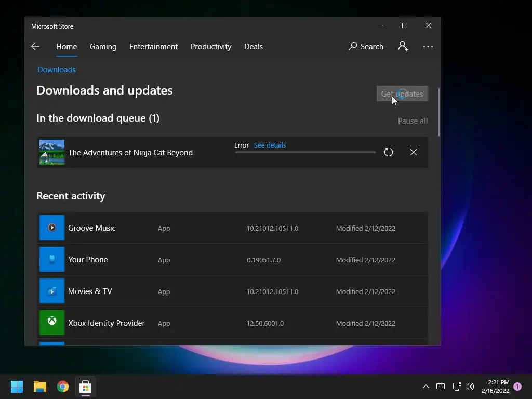Open Google Chrome from the taskbar
Viewport: 532px width, 399px height.
click(63, 387)
